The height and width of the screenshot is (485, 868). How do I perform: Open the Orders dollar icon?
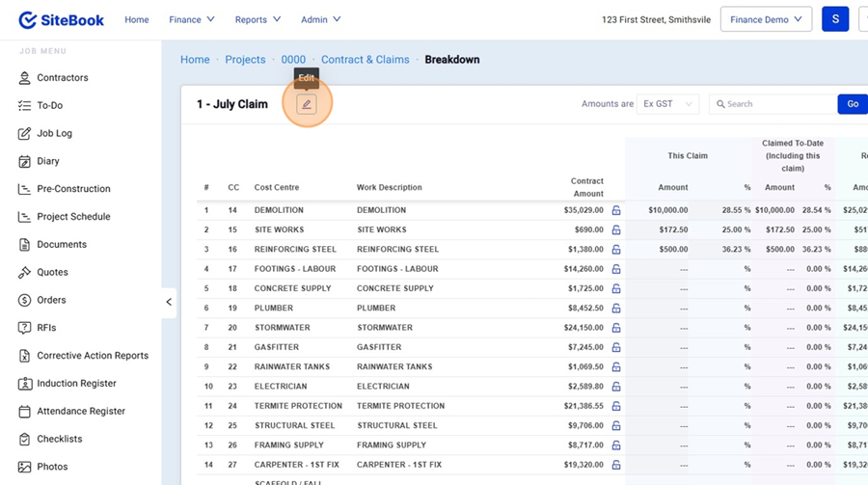tap(24, 300)
